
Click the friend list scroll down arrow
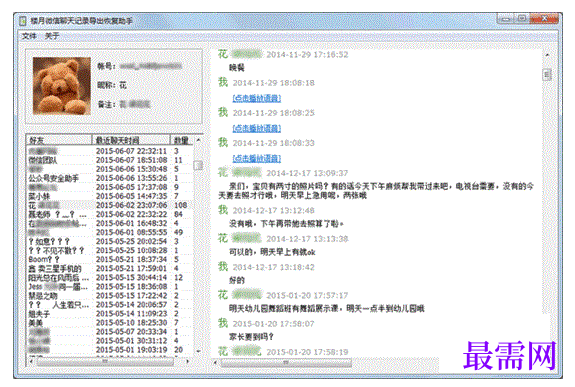coord(198,351)
